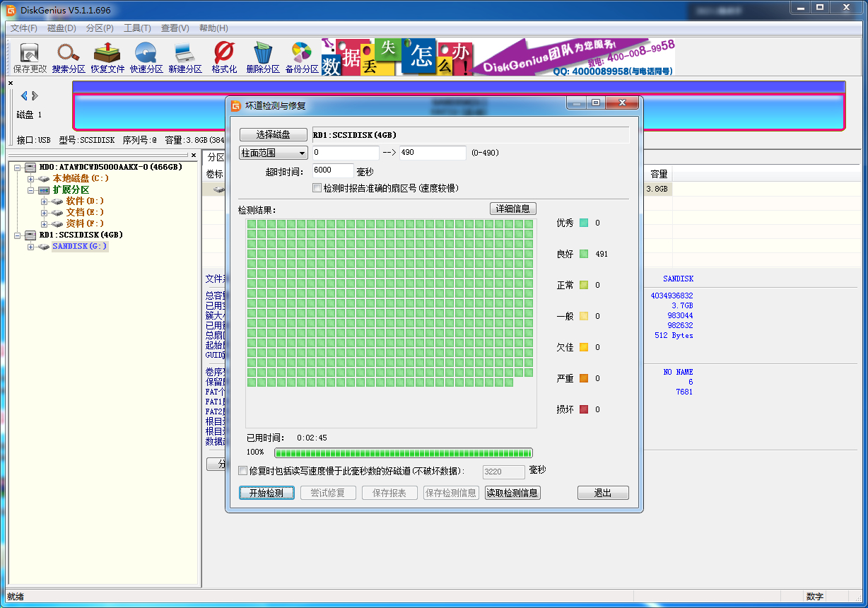Expand the 资料(F:) tree node

pyautogui.click(x=44, y=223)
